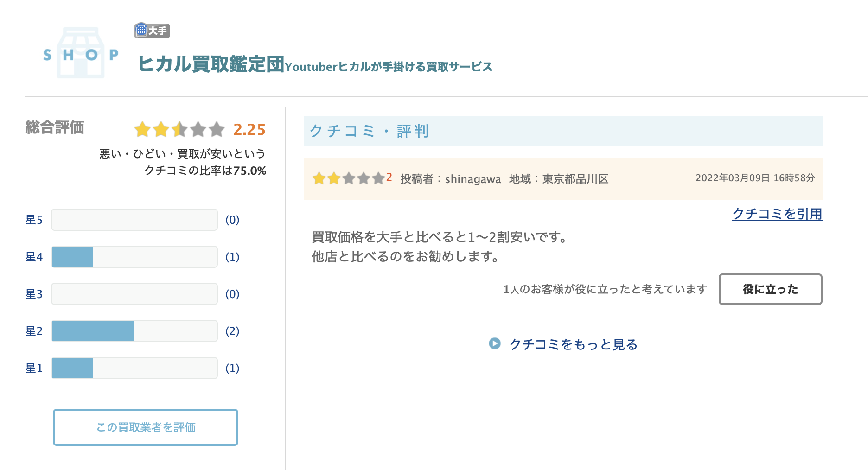Click the review line 他店と比べるのをお勧めします

coord(406,256)
